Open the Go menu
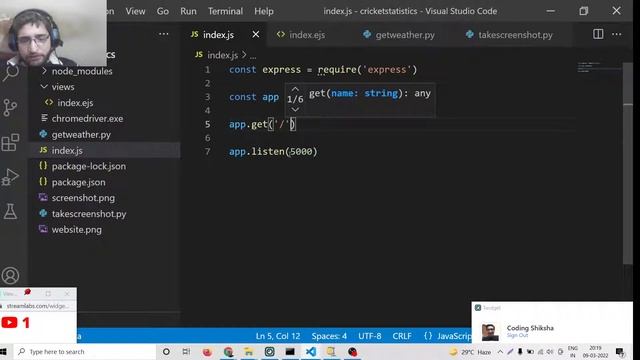The height and width of the screenshot is (360, 640). coord(162,11)
